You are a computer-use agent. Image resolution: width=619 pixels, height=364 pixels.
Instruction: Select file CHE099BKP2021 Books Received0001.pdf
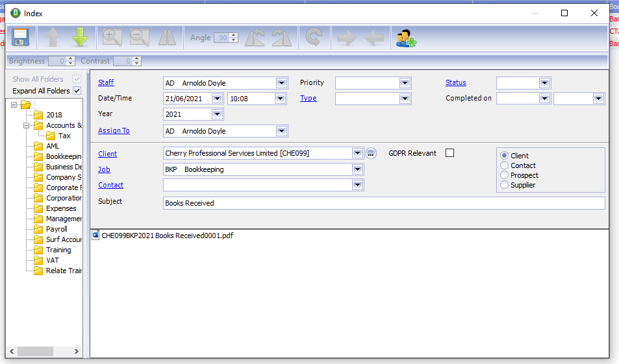click(x=167, y=236)
